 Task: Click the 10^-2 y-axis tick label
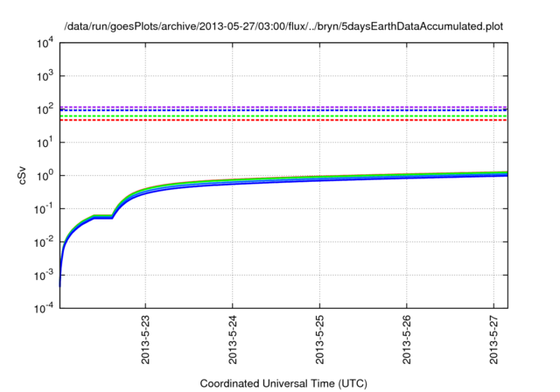tap(44, 242)
